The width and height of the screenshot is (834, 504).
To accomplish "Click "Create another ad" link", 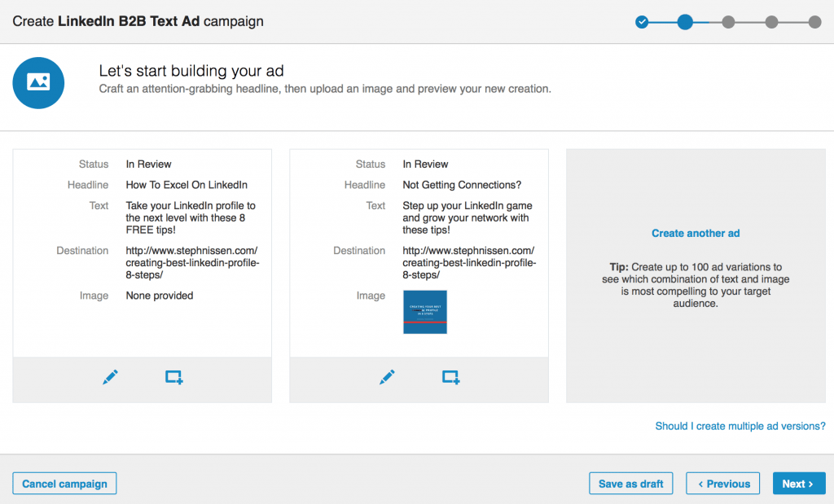I will tap(696, 234).
